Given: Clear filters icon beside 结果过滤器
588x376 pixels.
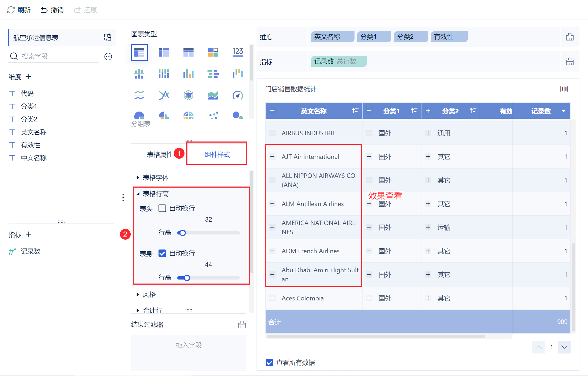Looking at the screenshot, I should click(x=242, y=325).
